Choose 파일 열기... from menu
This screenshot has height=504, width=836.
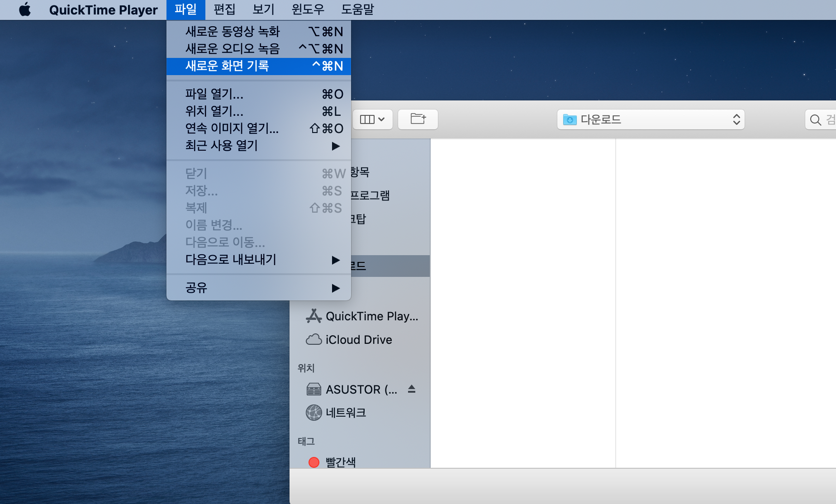[x=259, y=94]
